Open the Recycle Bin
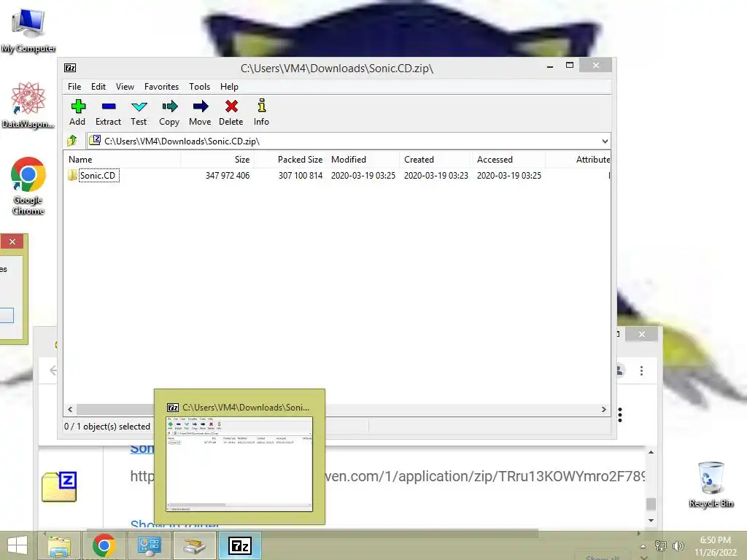The image size is (747, 560). coord(711,484)
